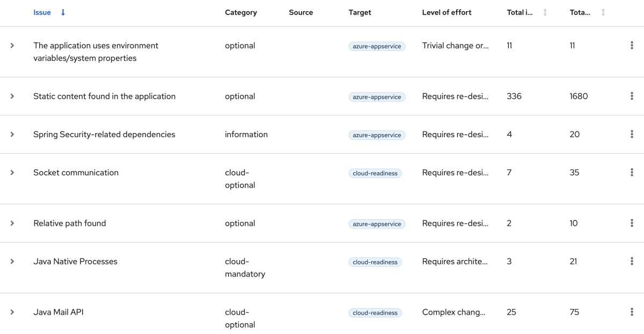The image size is (644, 334).
Task: Expand the Java Native Processes row
Action: click(12, 262)
